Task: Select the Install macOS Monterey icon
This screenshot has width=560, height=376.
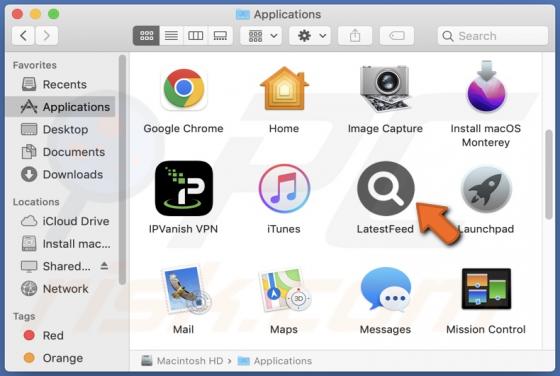Action: 486,86
